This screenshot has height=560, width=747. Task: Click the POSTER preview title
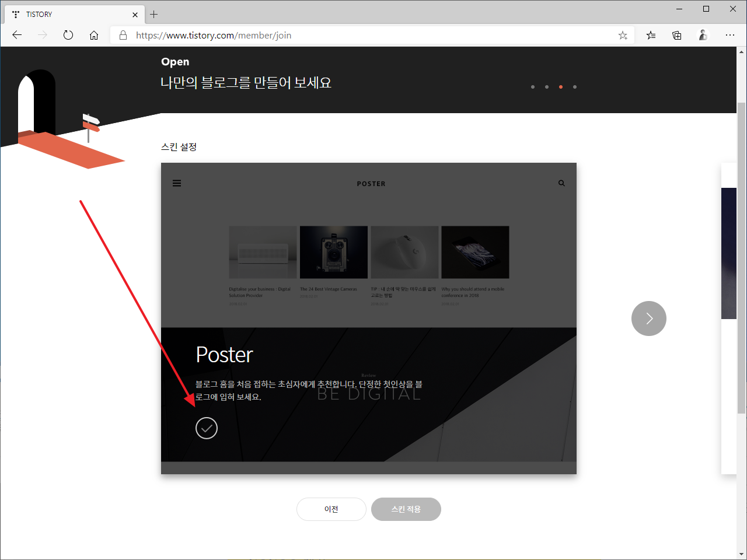(x=371, y=184)
